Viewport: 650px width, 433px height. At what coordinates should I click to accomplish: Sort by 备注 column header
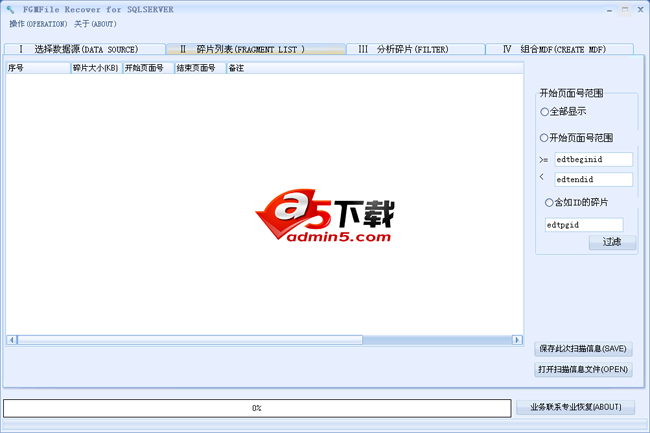[375, 68]
